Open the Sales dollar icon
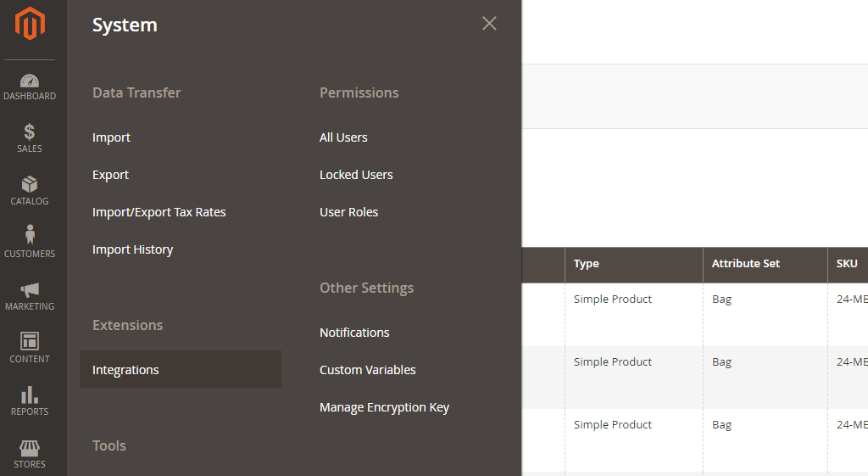Viewport: 868px width, 476px height. coord(30,132)
